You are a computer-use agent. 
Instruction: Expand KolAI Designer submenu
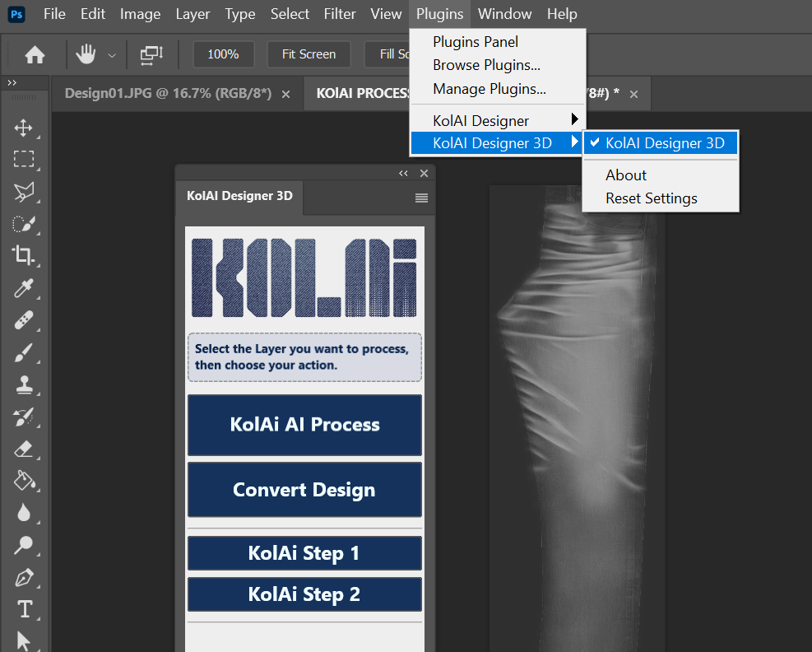(x=498, y=121)
